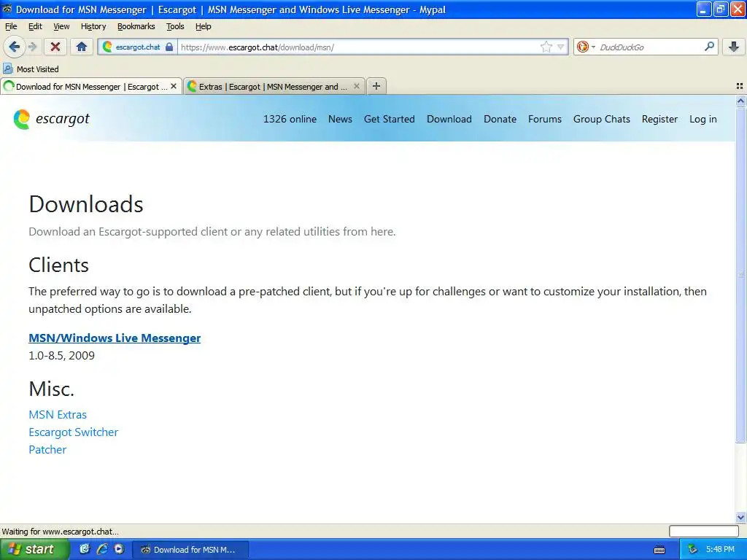Click the Register link
747x560 pixels.
coord(659,119)
